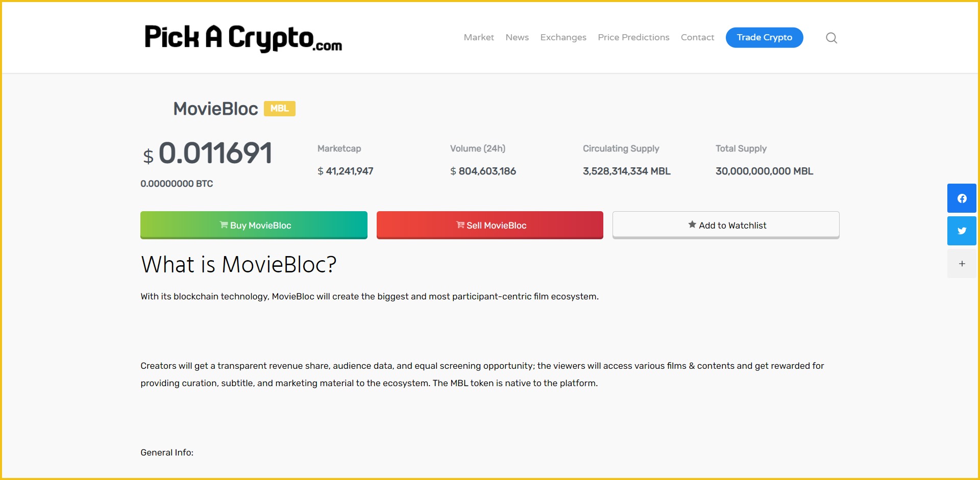Expand more sharing options plus icon
The width and height of the screenshot is (980, 480).
coord(962,264)
